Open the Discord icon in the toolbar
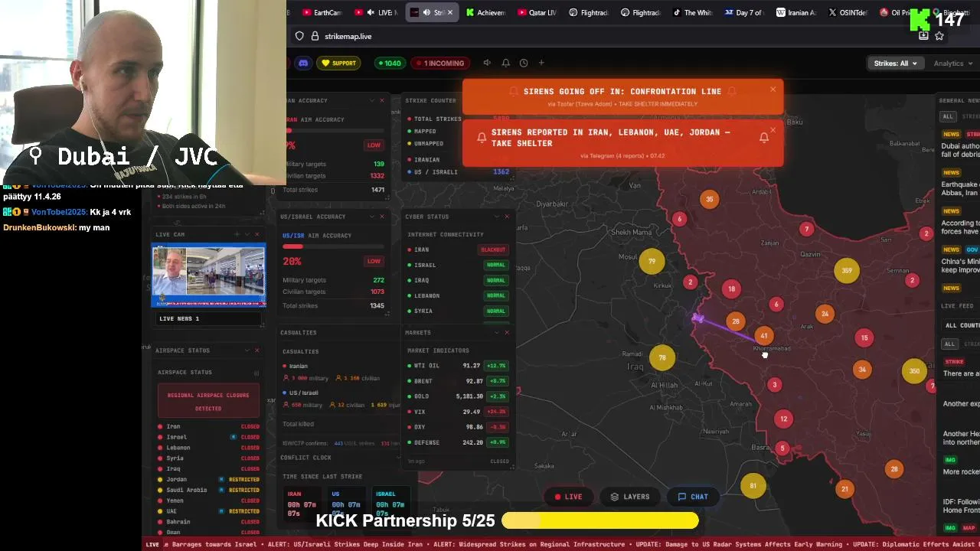The width and height of the screenshot is (980, 551). pos(303,63)
